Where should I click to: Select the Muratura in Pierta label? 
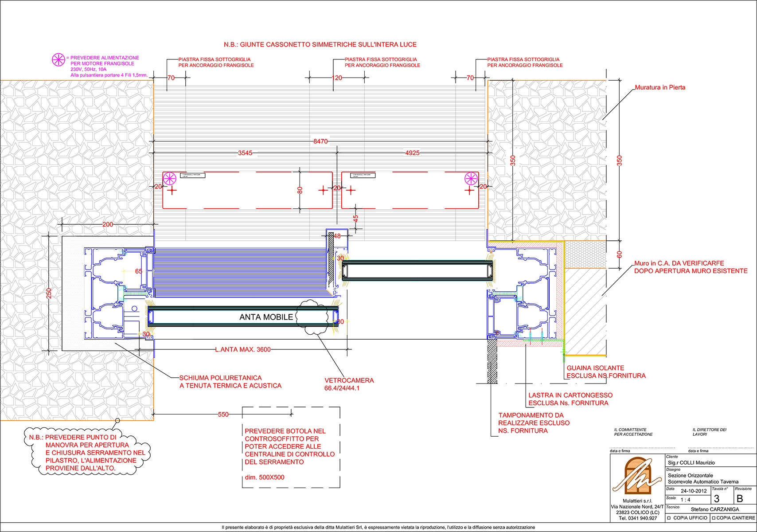660,87
